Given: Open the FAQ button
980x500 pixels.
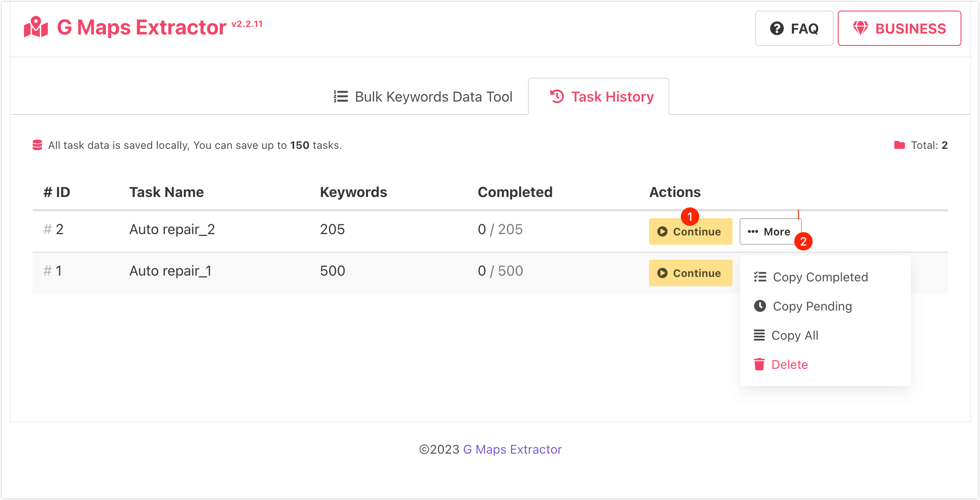Looking at the screenshot, I should point(794,28).
